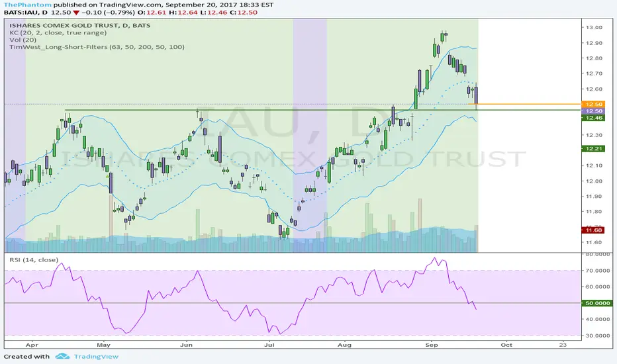This screenshot has width=617, height=364.
Task: Click the 70.0000 RSI axis value
Action: (x=598, y=270)
